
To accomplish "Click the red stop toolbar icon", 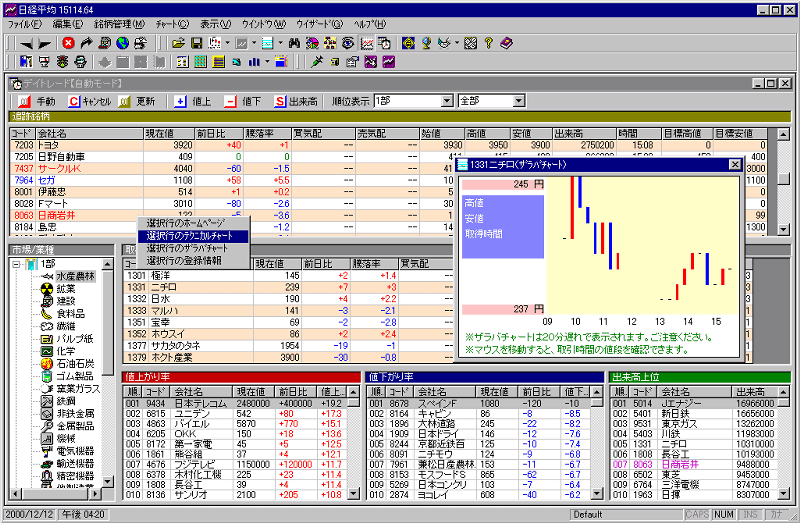I will pos(68,44).
